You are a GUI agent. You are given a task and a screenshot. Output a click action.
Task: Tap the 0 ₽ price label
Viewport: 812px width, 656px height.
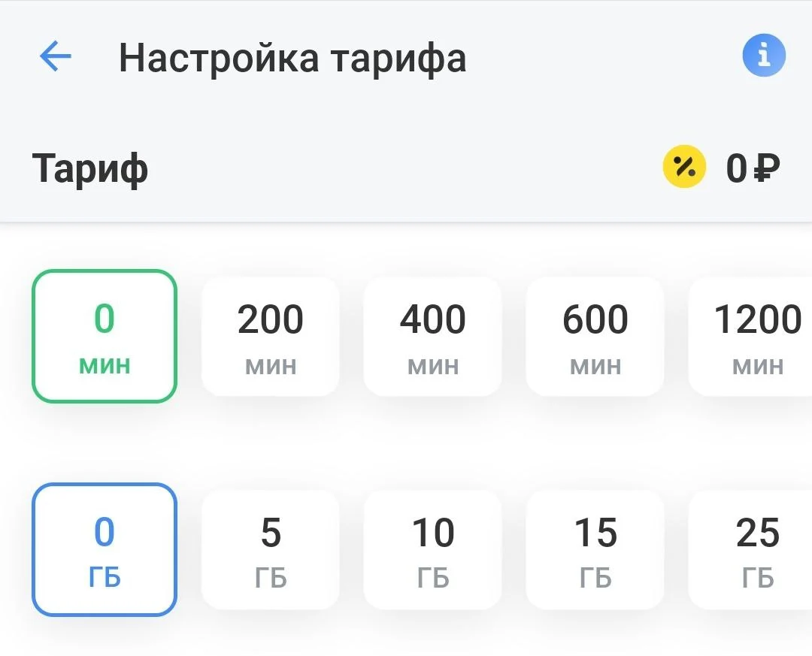tap(753, 168)
